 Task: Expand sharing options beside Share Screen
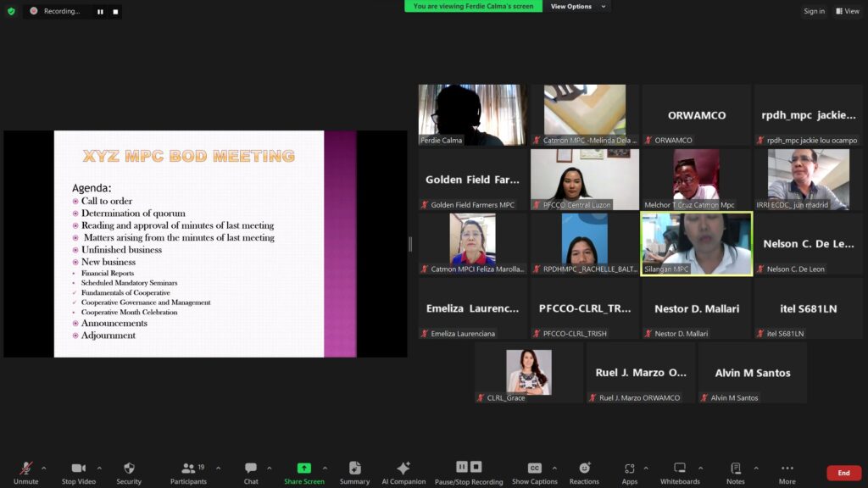(x=325, y=469)
